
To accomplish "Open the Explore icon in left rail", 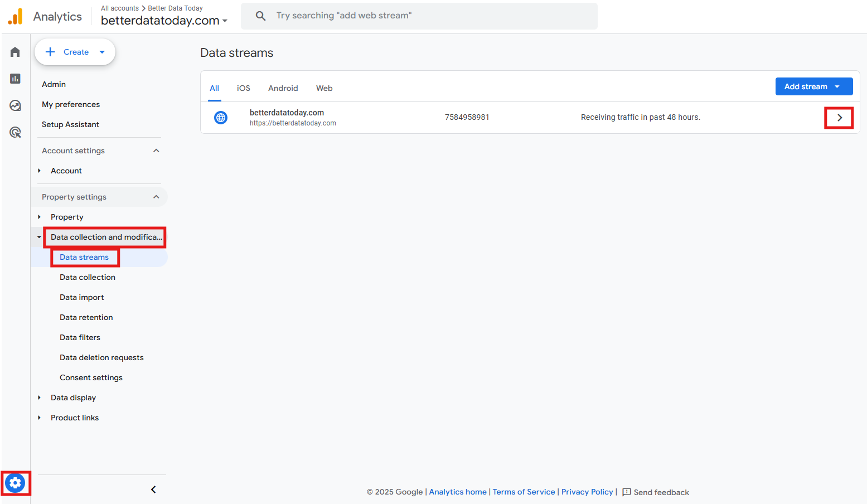I will tap(15, 105).
